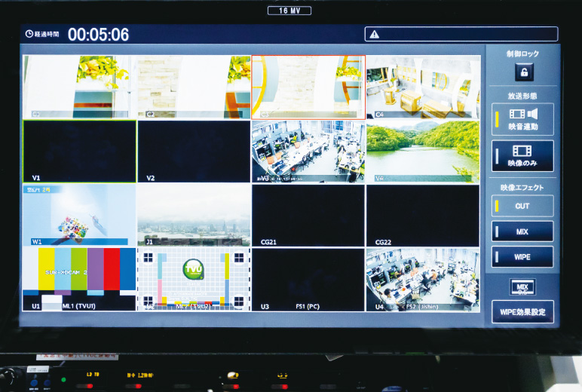Select U1 ML1 (TVU1) color bars source
Viewport: 582px width, 392px height.
pyautogui.click(x=79, y=280)
